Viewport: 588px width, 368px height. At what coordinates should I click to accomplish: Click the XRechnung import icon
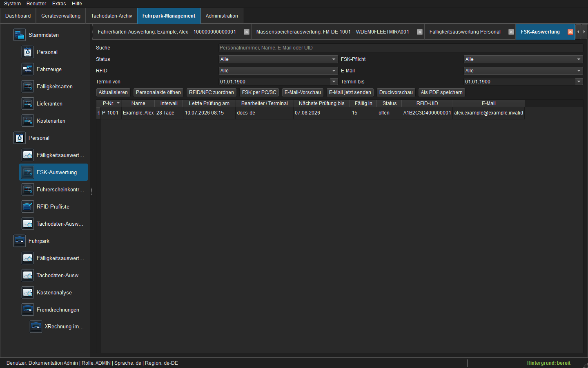pyautogui.click(x=36, y=326)
